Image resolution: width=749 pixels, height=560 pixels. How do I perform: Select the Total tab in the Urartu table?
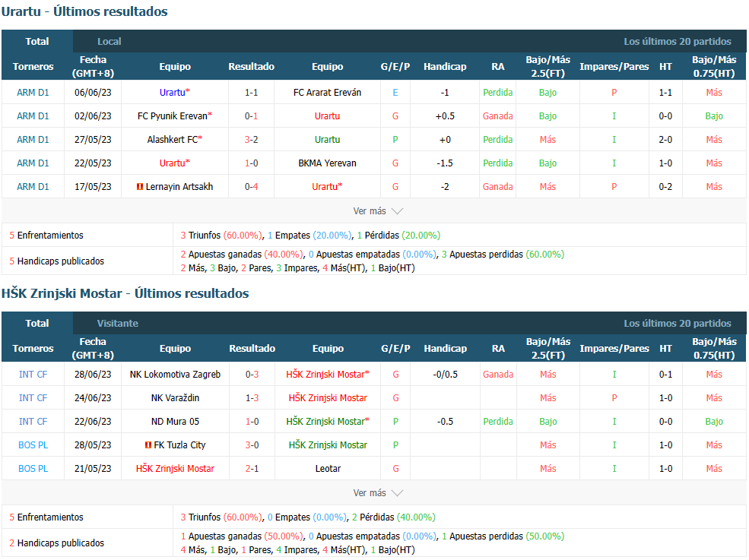pos(37,42)
